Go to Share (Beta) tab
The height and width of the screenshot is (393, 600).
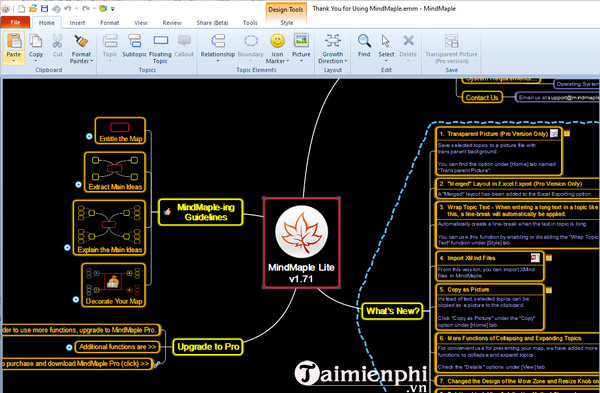coord(212,23)
